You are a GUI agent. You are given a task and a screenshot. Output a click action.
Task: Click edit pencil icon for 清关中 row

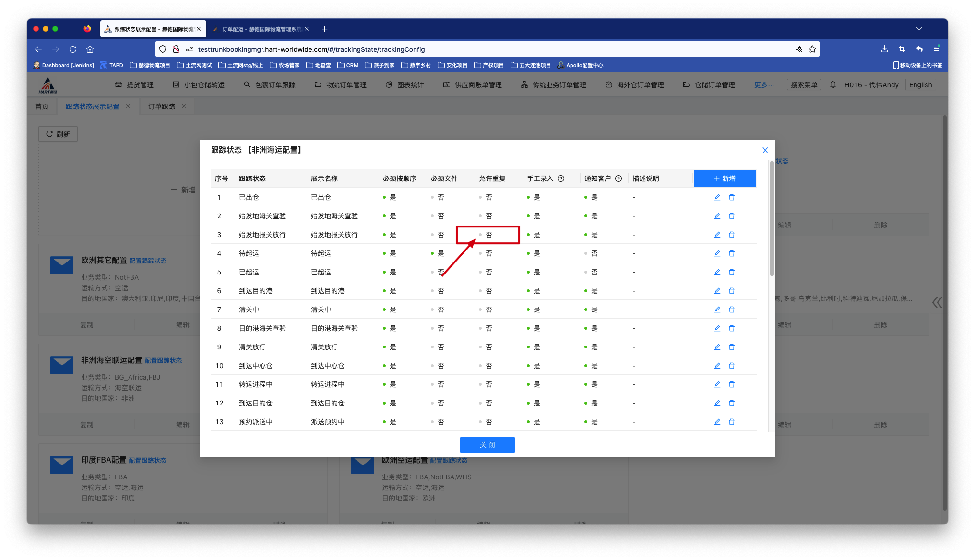(x=717, y=310)
